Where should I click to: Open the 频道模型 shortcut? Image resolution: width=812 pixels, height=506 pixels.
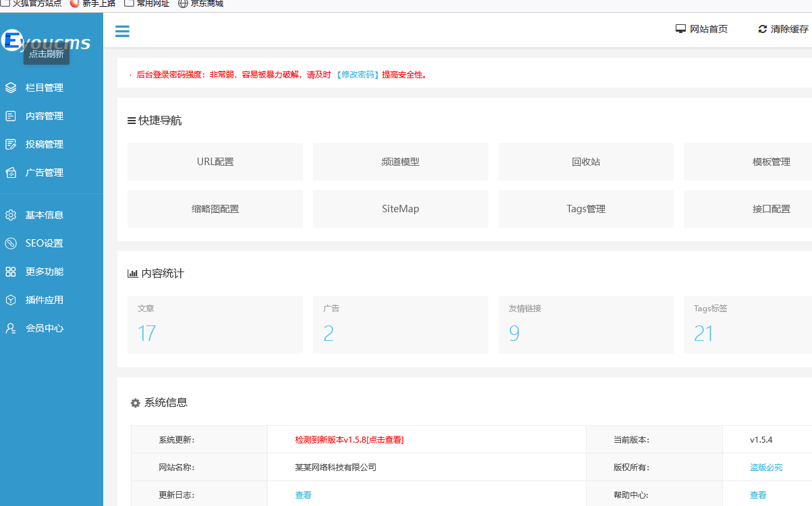401,162
